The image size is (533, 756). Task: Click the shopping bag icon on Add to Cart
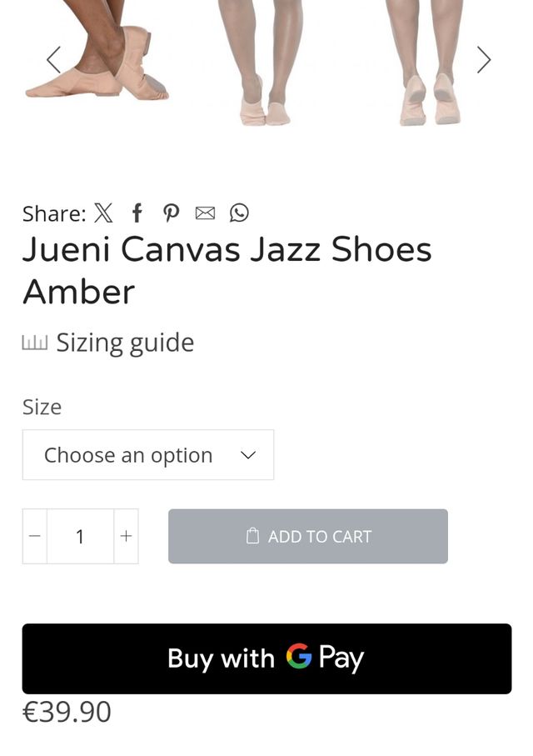pos(252,536)
